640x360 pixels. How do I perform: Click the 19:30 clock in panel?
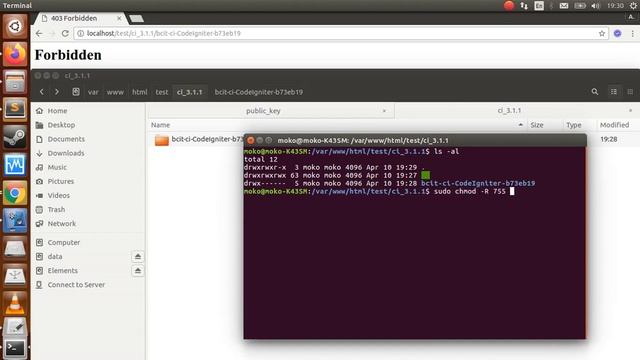[615, 6]
